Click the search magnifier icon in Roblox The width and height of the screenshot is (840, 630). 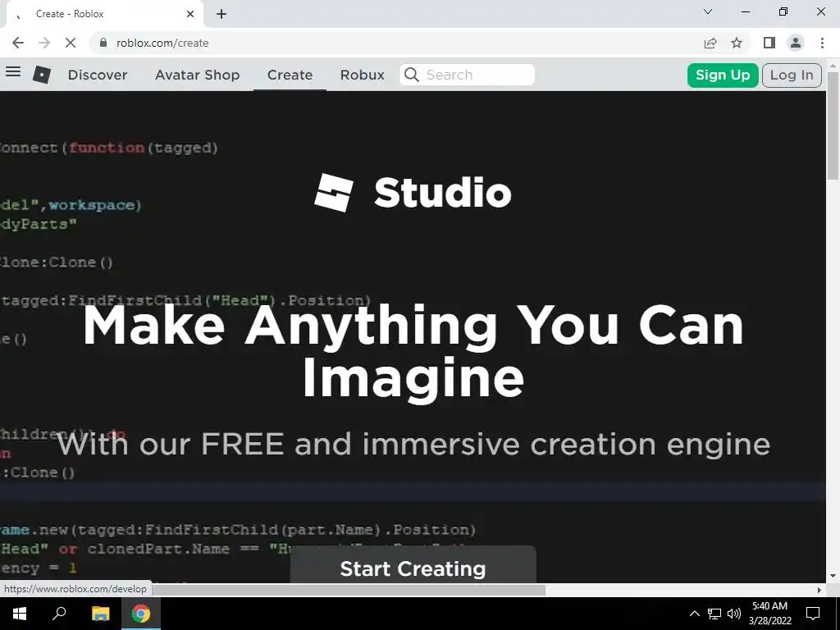412,75
